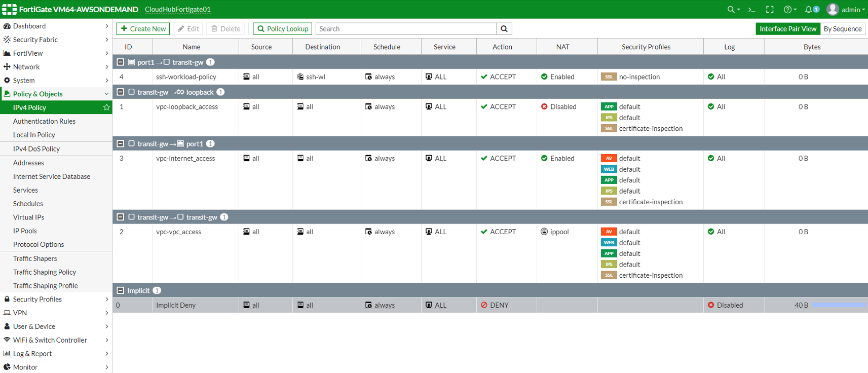Open Authentication Rules menu item
This screenshot has height=373, width=868.
[44, 121]
